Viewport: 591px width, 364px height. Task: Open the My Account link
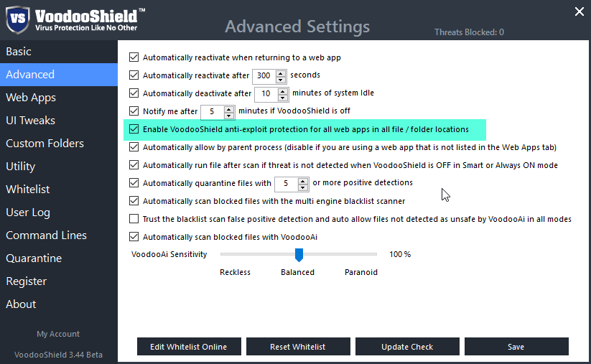[58, 334]
